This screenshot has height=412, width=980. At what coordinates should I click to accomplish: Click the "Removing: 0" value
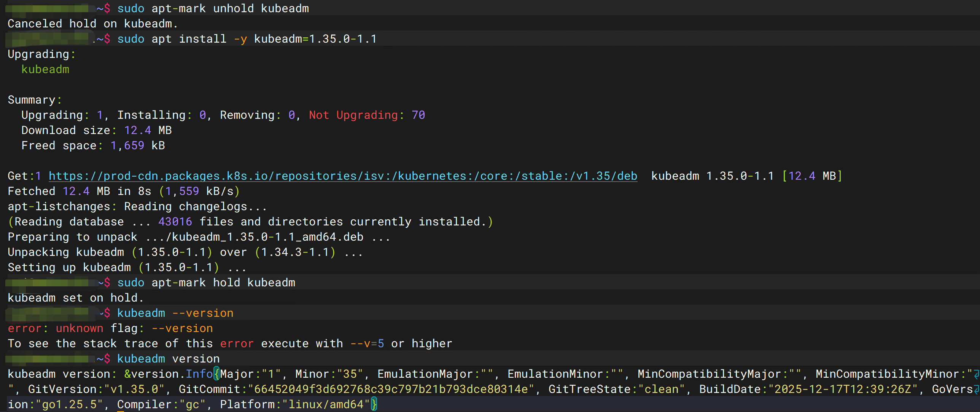click(258, 115)
